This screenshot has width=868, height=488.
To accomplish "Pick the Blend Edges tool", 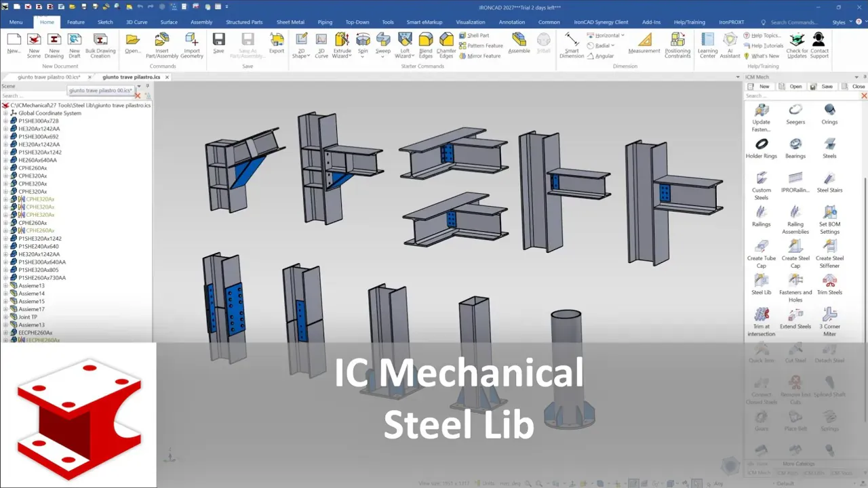I will 426,45.
